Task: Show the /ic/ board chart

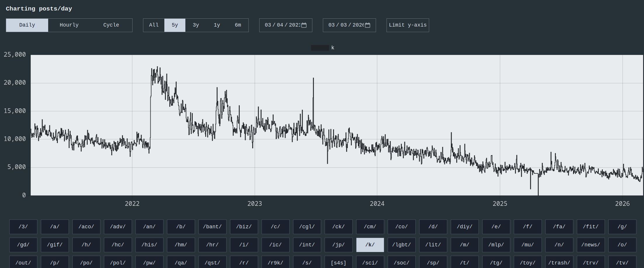Action: (276, 245)
